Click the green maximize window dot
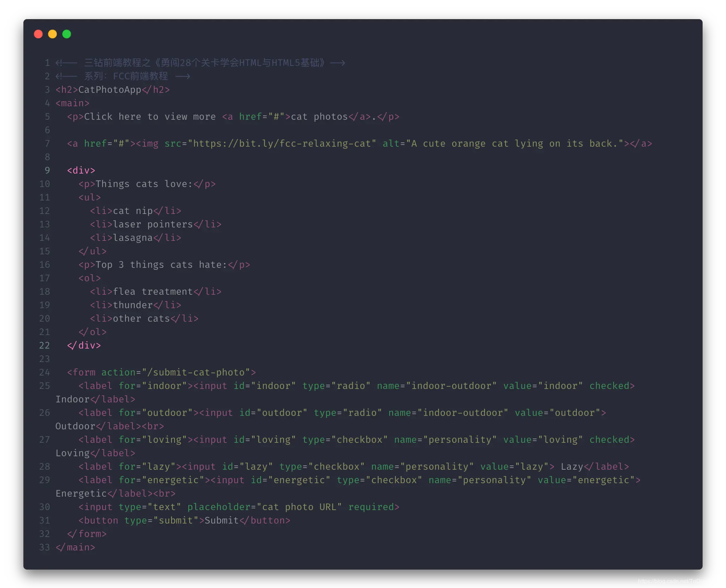This screenshot has height=588, width=726. tap(67, 34)
